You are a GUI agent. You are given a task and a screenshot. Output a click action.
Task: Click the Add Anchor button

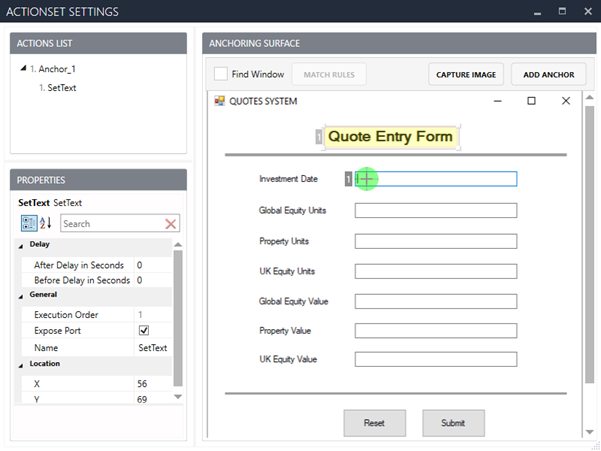coord(548,74)
